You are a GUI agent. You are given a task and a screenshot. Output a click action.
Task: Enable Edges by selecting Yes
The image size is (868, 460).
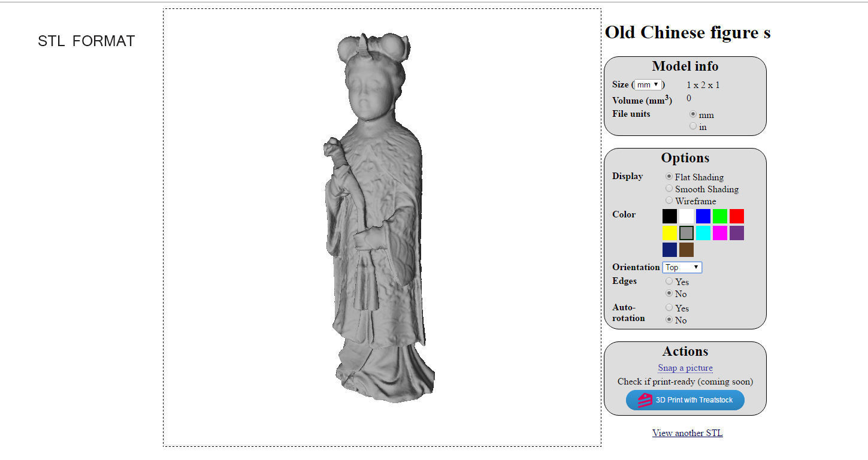(x=669, y=281)
